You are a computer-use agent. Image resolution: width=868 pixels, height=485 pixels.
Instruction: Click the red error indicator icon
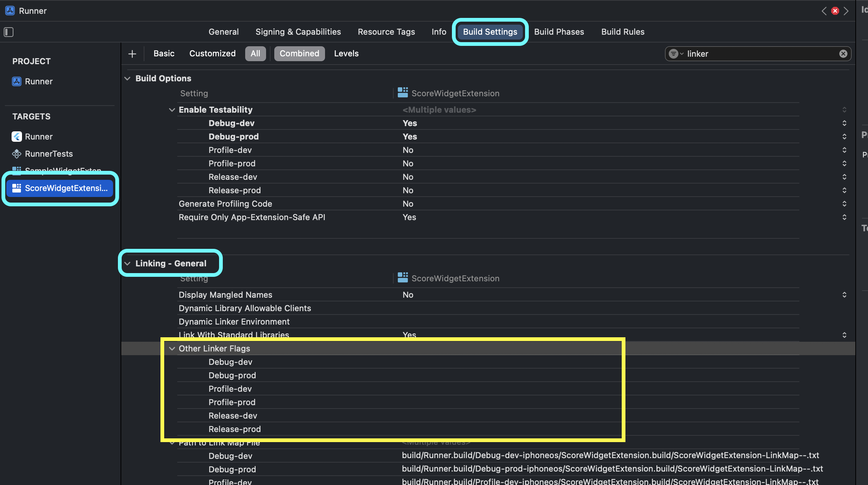point(835,11)
